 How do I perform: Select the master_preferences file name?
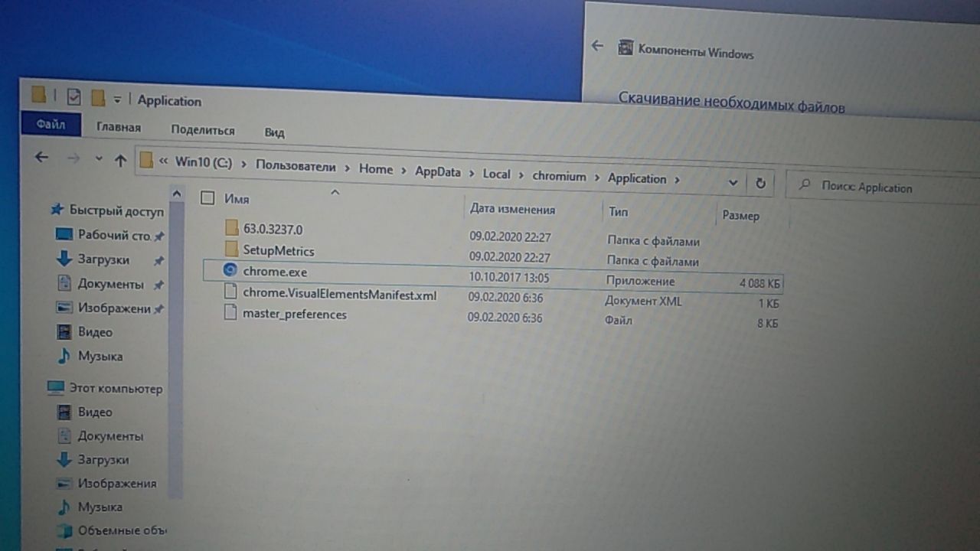[x=295, y=314]
